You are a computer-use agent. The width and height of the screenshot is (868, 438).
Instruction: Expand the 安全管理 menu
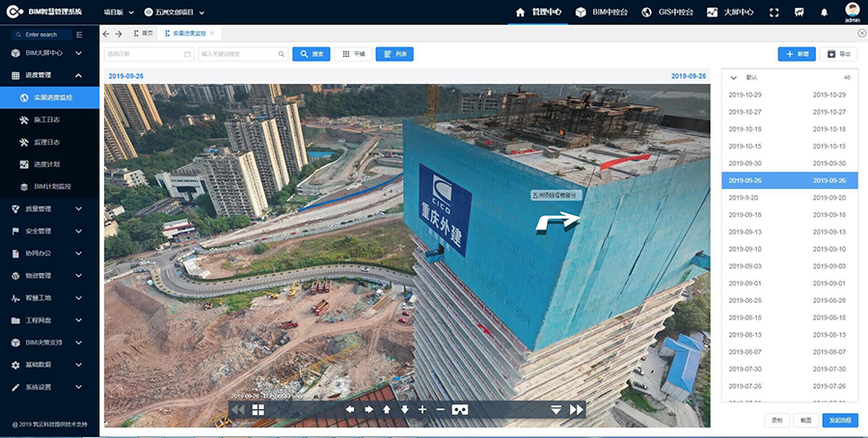(x=49, y=231)
